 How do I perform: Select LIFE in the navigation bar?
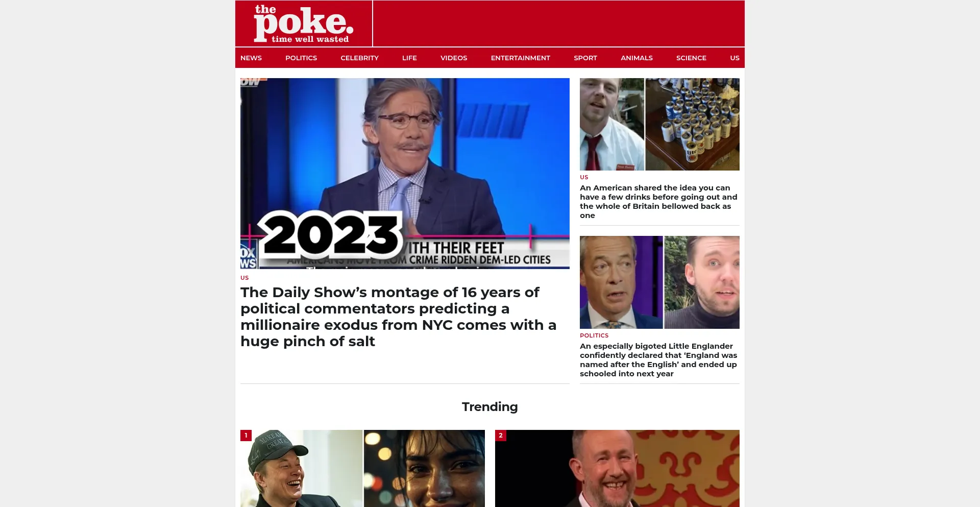[409, 58]
